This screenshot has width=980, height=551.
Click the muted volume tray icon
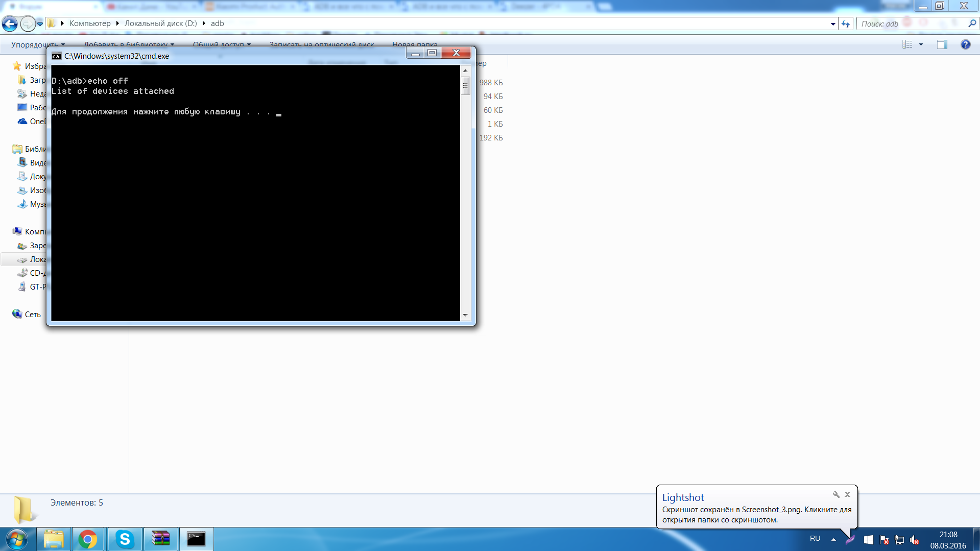pos(915,540)
